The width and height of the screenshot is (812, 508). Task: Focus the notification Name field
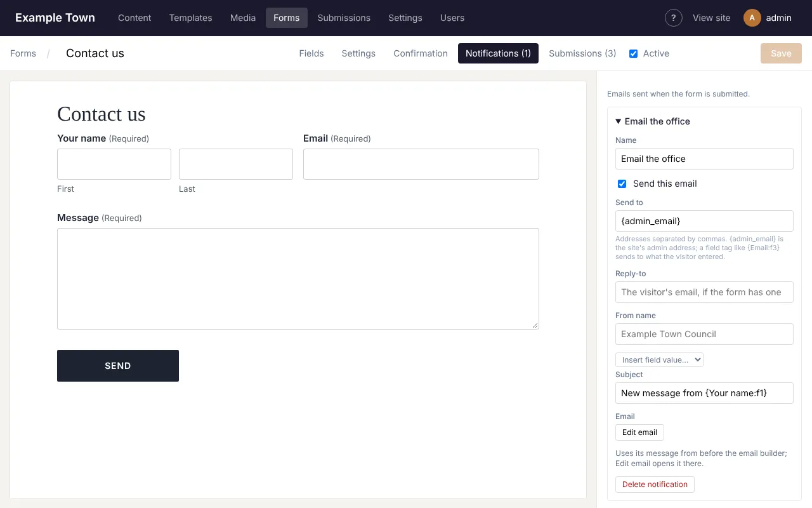click(704, 159)
